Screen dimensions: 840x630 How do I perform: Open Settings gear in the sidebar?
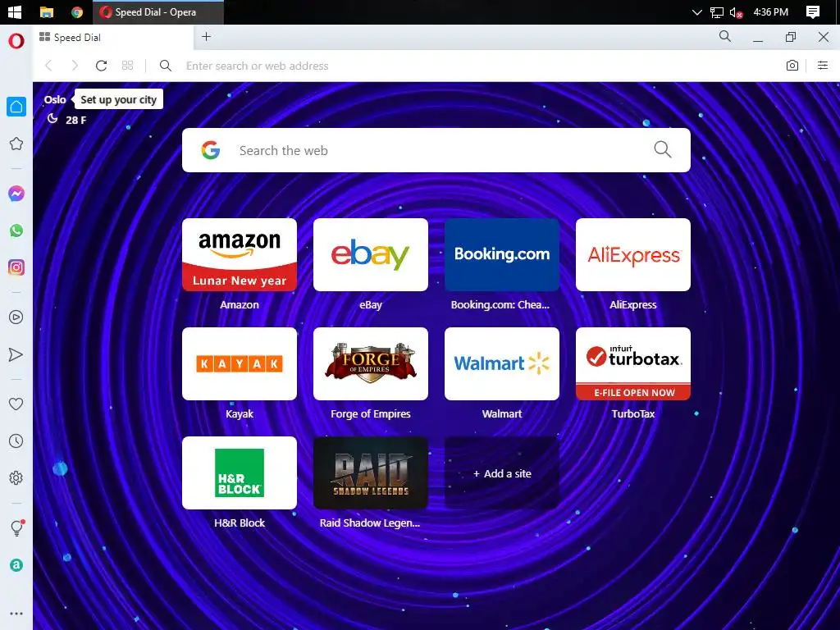(16, 478)
